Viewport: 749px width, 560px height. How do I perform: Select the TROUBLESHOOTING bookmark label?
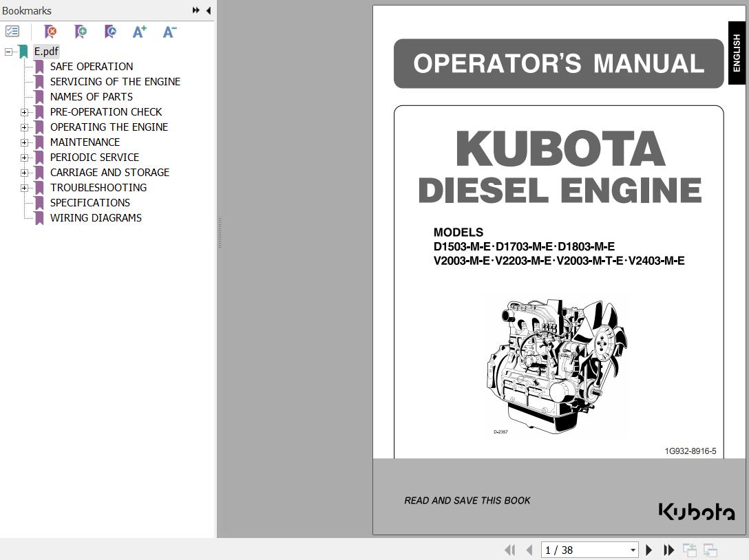click(x=98, y=188)
